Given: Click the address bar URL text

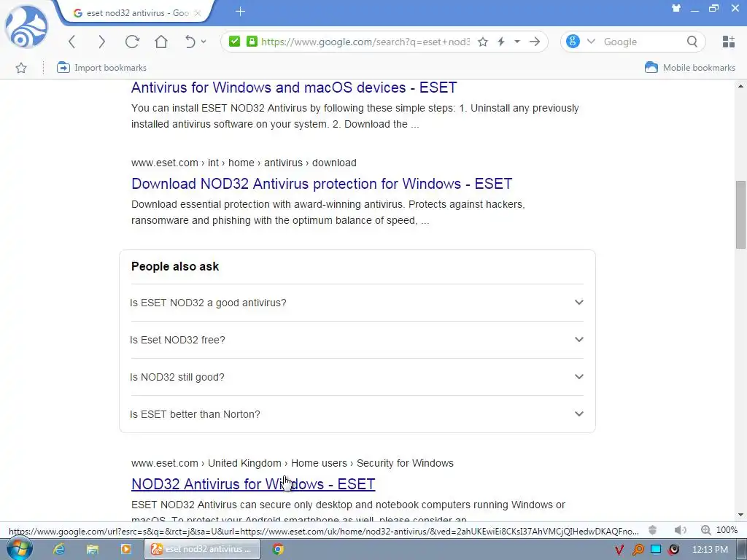Looking at the screenshot, I should pyautogui.click(x=365, y=42).
